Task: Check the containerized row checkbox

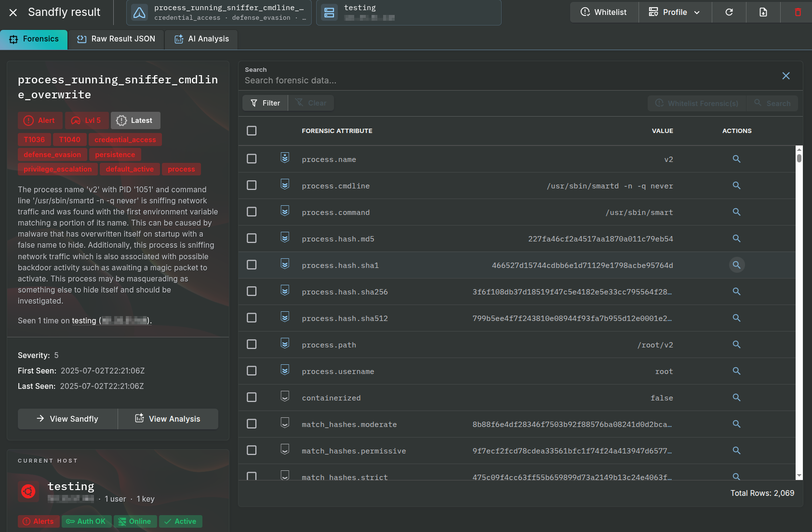Action: [252, 398]
